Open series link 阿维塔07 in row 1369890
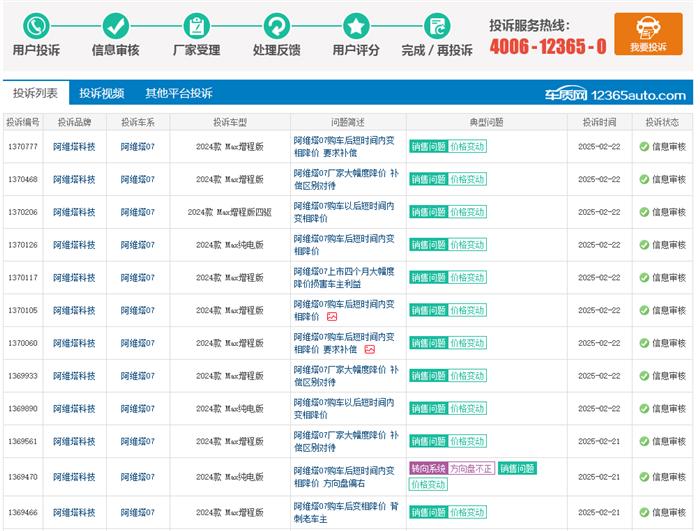 [x=138, y=409]
